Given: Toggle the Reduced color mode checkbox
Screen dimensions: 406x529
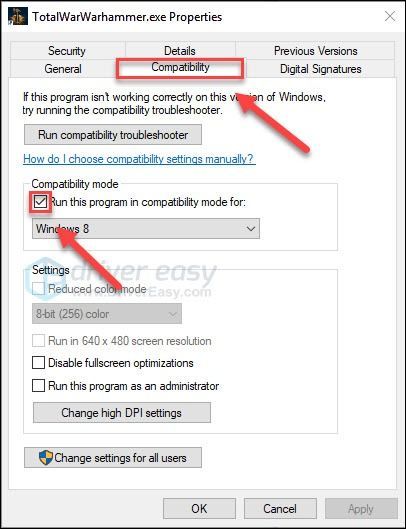Looking at the screenshot, I should 38,289.
